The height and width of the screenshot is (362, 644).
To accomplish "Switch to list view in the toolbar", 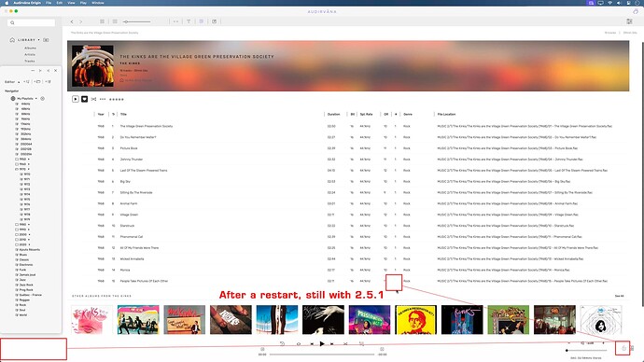I will click(x=115, y=21).
